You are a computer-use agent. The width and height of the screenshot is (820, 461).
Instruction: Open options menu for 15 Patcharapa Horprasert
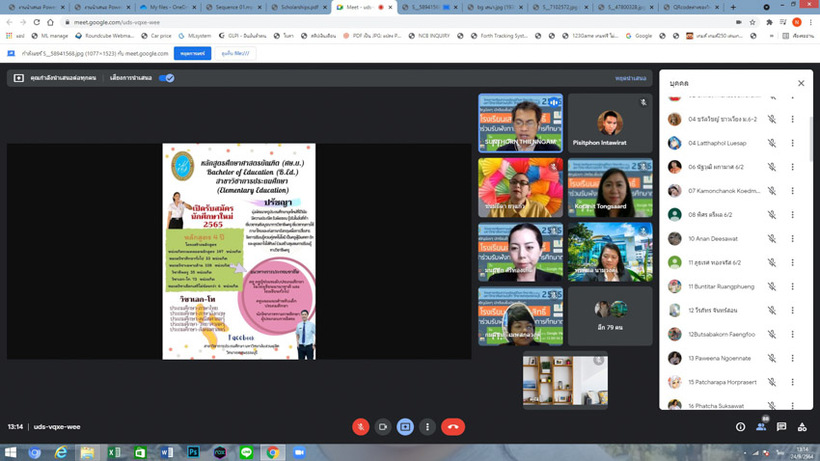[793, 382]
